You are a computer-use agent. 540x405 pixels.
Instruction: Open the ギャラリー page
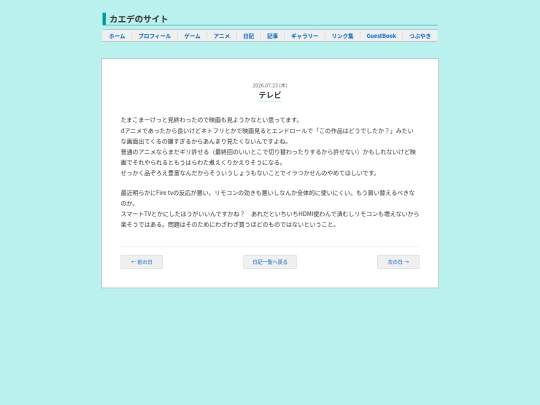pos(305,36)
